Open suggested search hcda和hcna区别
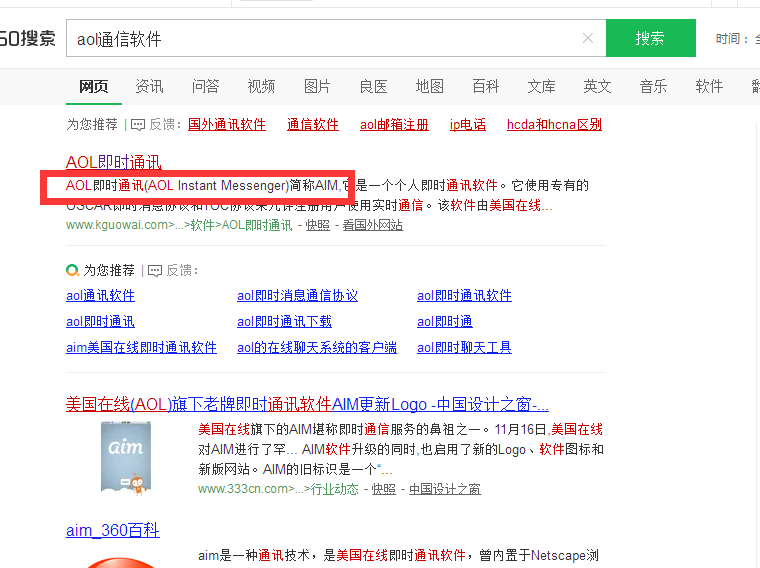 point(554,125)
